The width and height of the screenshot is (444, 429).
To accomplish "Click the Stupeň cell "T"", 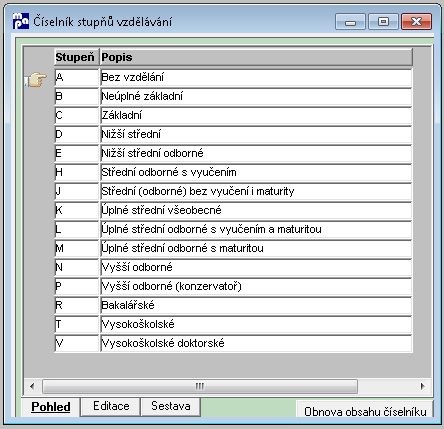I will coord(76,325).
